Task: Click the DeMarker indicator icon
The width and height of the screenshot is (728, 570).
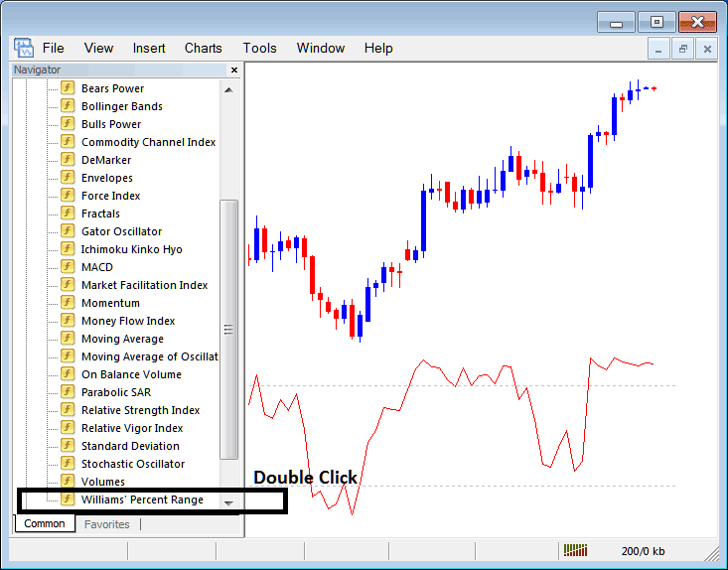Action: [x=68, y=159]
